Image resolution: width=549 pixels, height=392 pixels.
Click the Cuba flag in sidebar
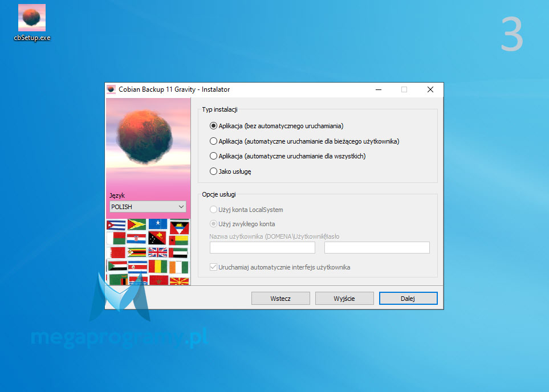tap(116, 225)
